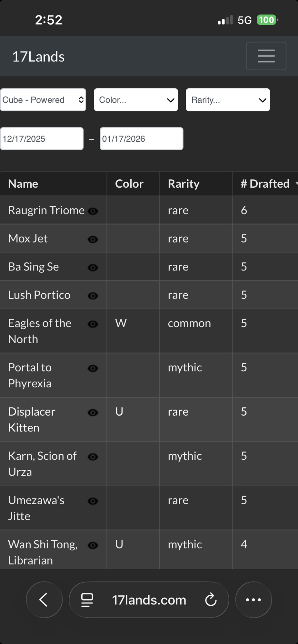The height and width of the screenshot is (644, 298).
Task: Sort by the # Drafted column header
Action: (265, 184)
